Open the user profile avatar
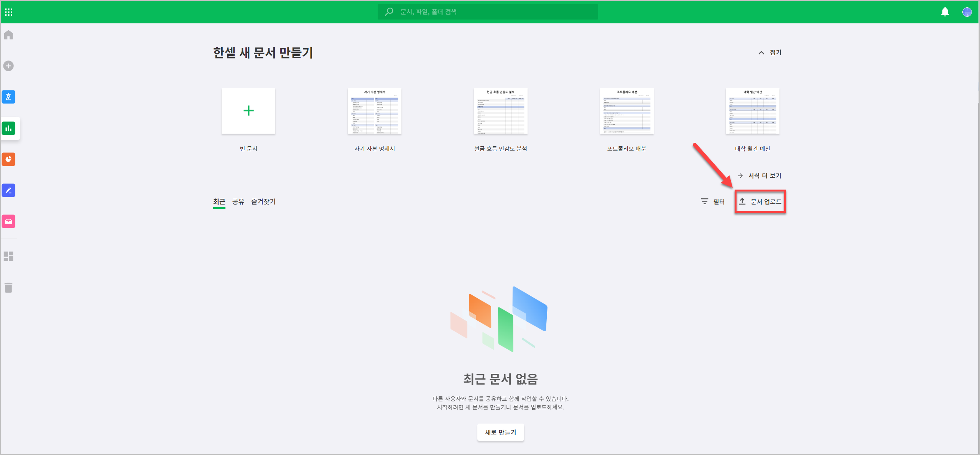Screen dimensions: 980x455 point(967,12)
